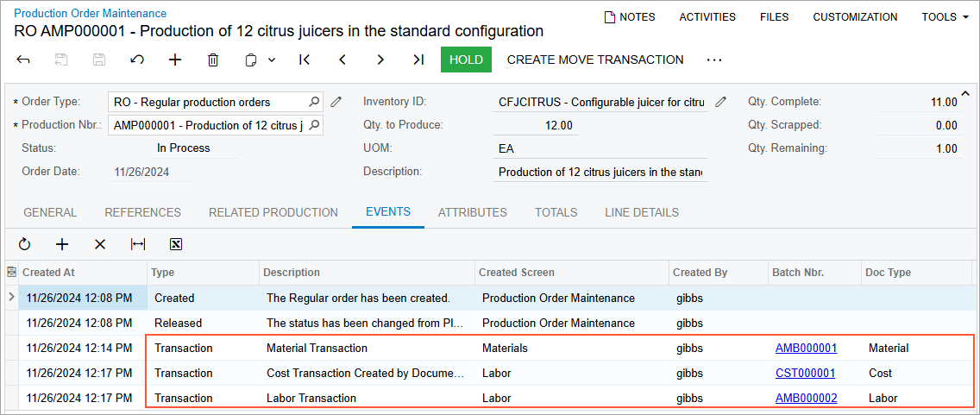Image resolution: width=980 pixels, height=415 pixels.
Task: Refresh the Events grid
Action: (24, 244)
